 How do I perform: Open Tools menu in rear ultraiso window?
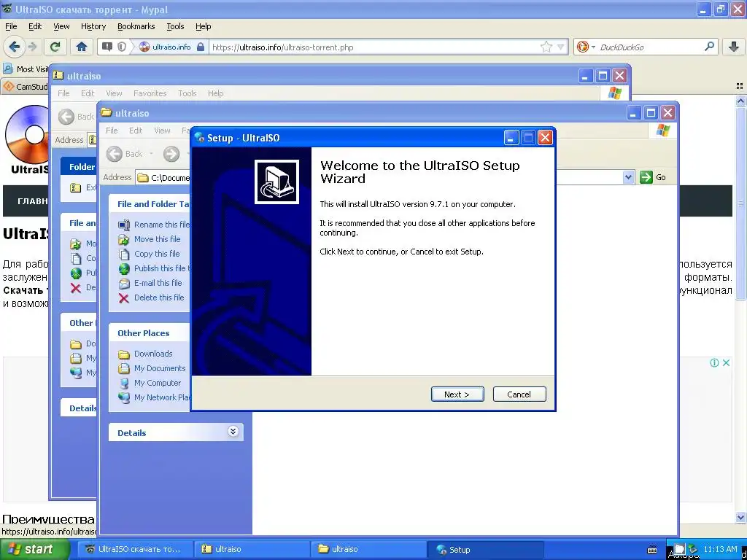187,93
